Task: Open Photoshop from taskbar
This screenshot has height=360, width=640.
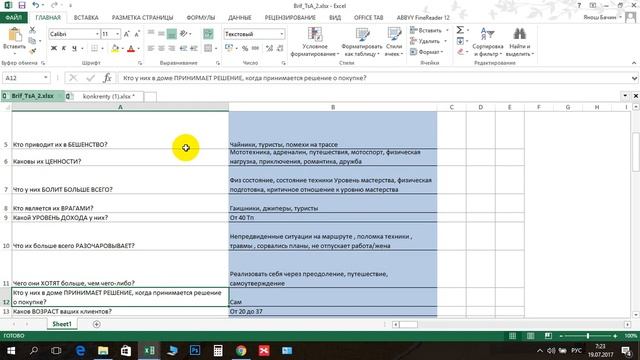Action: click(195, 351)
